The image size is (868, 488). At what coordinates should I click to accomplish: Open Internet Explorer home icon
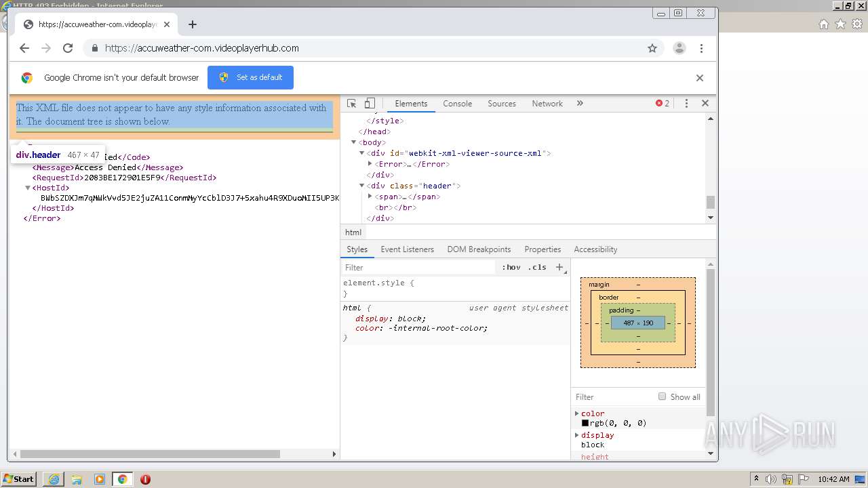[823, 24]
